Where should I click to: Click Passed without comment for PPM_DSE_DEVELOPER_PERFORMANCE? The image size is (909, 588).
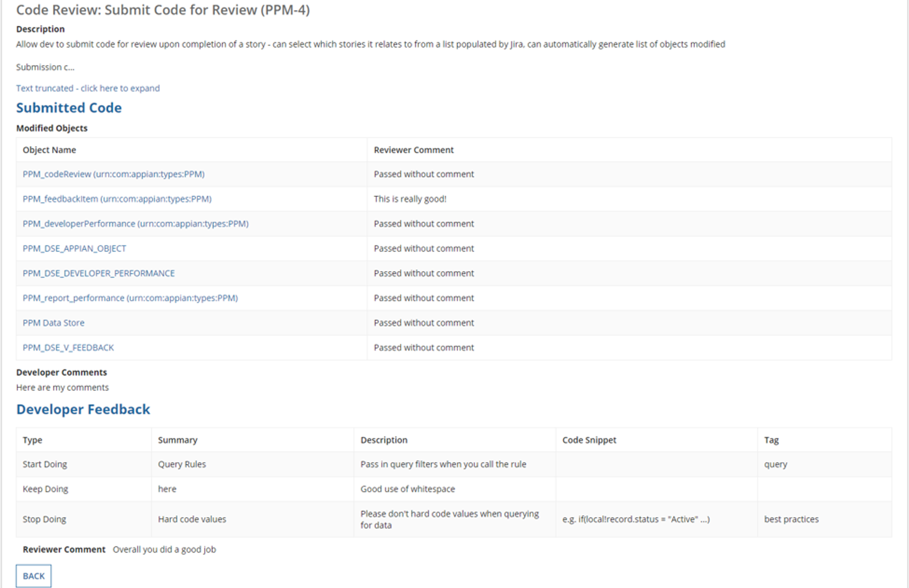423,273
